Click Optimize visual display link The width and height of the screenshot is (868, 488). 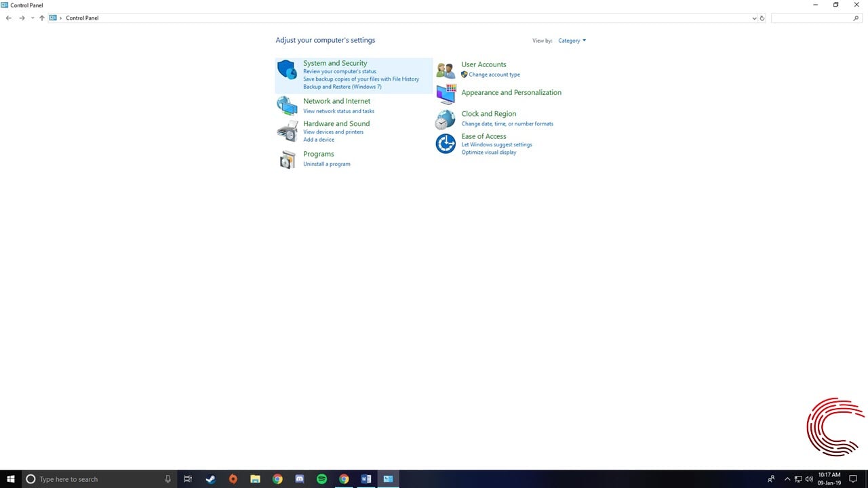pos(489,152)
